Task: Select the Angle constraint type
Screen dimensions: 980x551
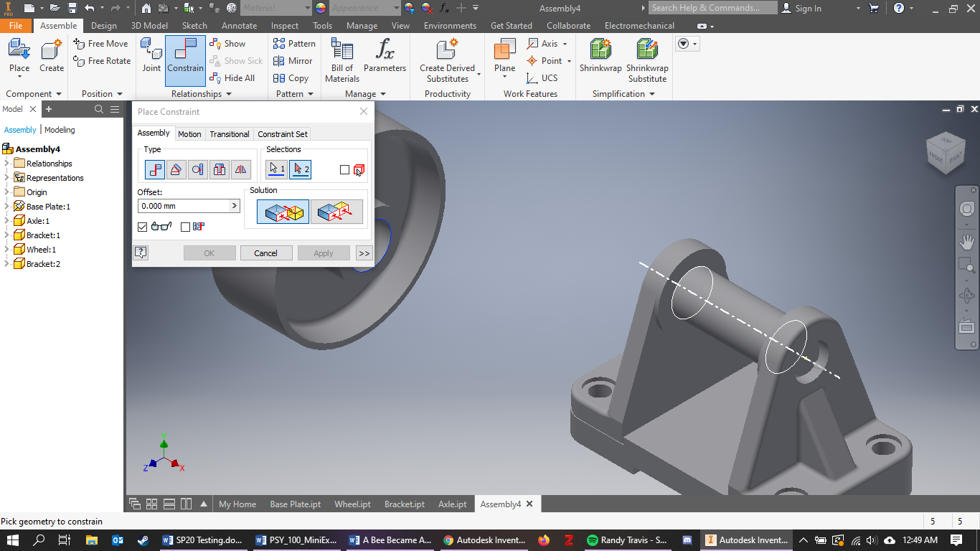Action: (176, 169)
